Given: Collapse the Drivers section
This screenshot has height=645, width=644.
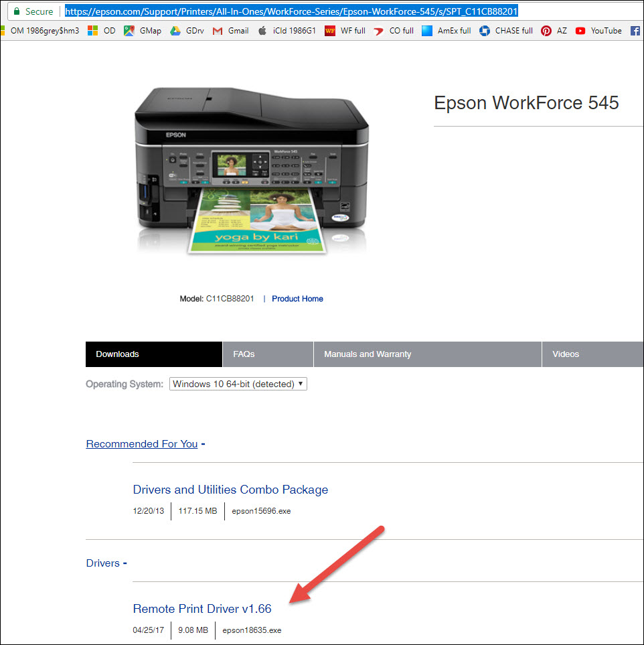Looking at the screenshot, I should 106,563.
